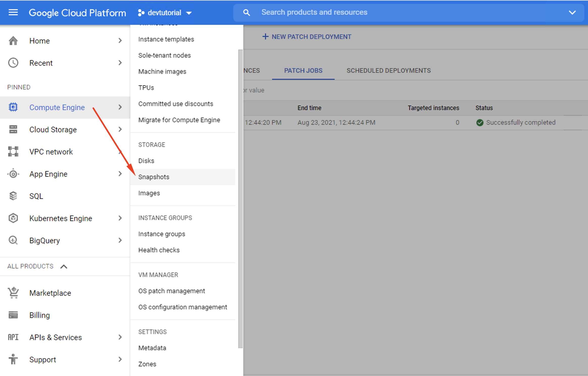
Task: Click the VPC network icon
Action: point(13,151)
